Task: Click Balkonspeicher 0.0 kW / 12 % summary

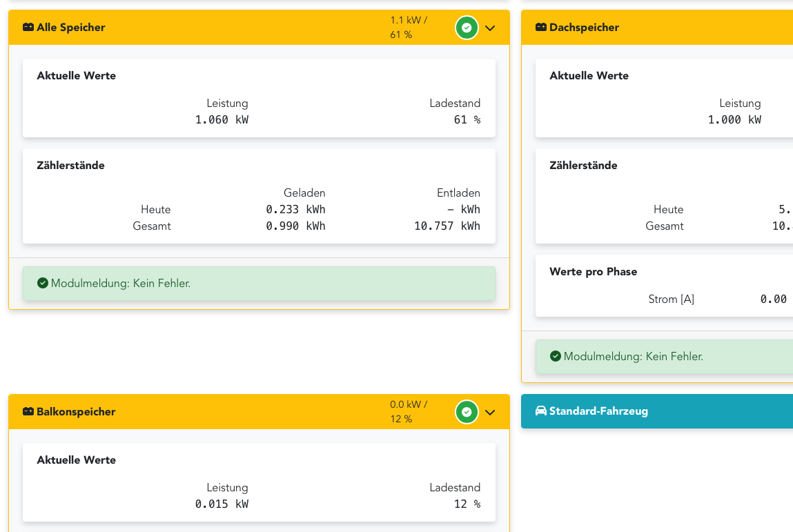Action: click(x=409, y=412)
